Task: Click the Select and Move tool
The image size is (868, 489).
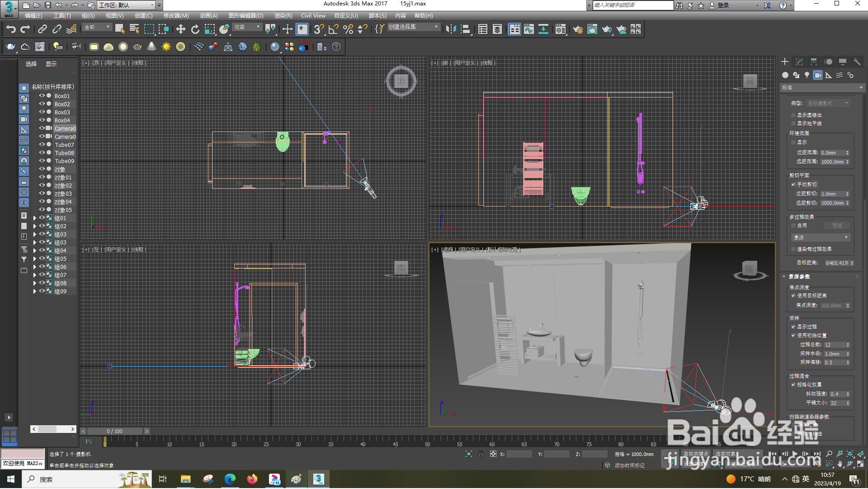Action: [x=180, y=30]
